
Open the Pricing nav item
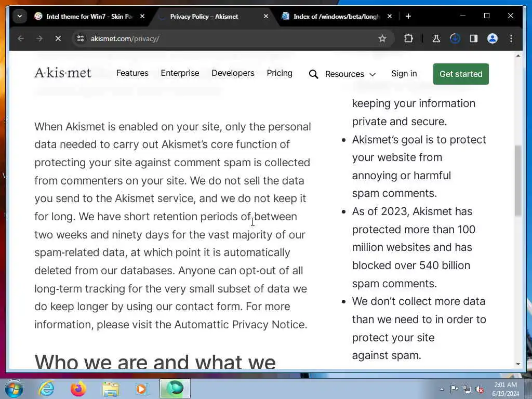(x=280, y=73)
